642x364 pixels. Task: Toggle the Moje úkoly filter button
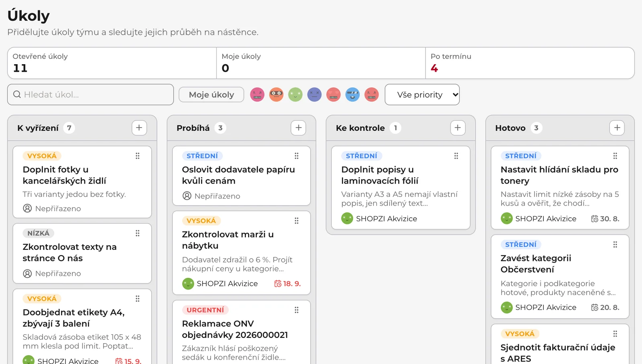(x=211, y=95)
